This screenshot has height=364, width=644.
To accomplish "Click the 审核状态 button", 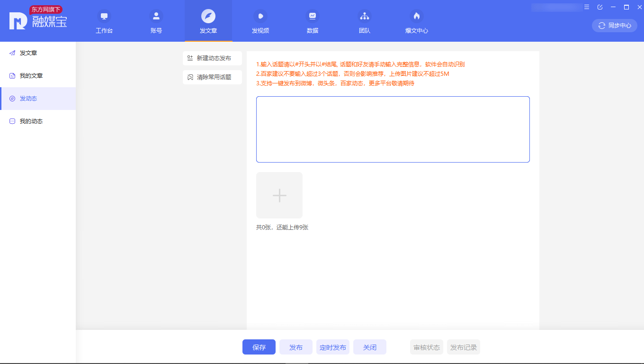I will [427, 347].
